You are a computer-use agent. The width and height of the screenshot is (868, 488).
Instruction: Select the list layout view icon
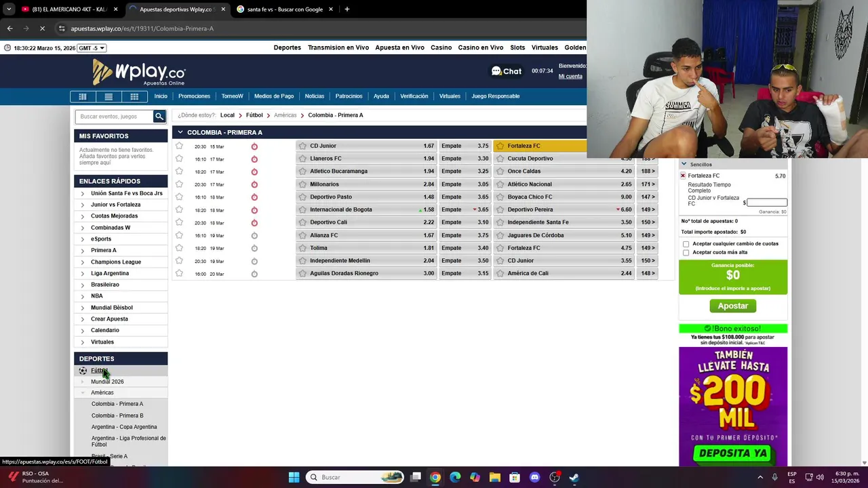(x=108, y=96)
